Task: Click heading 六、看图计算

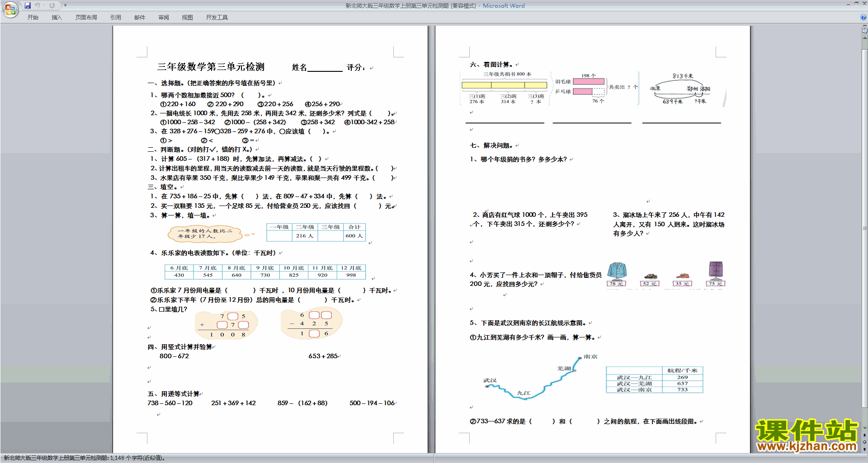Action: [491, 65]
